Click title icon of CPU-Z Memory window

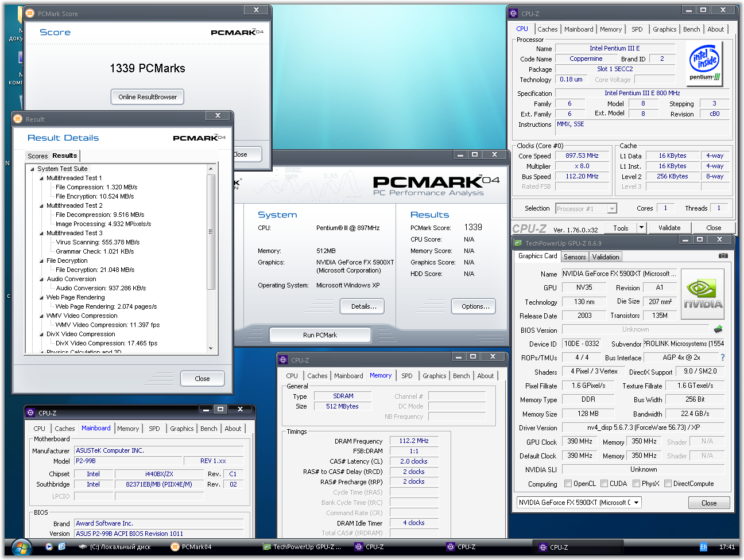click(283, 360)
